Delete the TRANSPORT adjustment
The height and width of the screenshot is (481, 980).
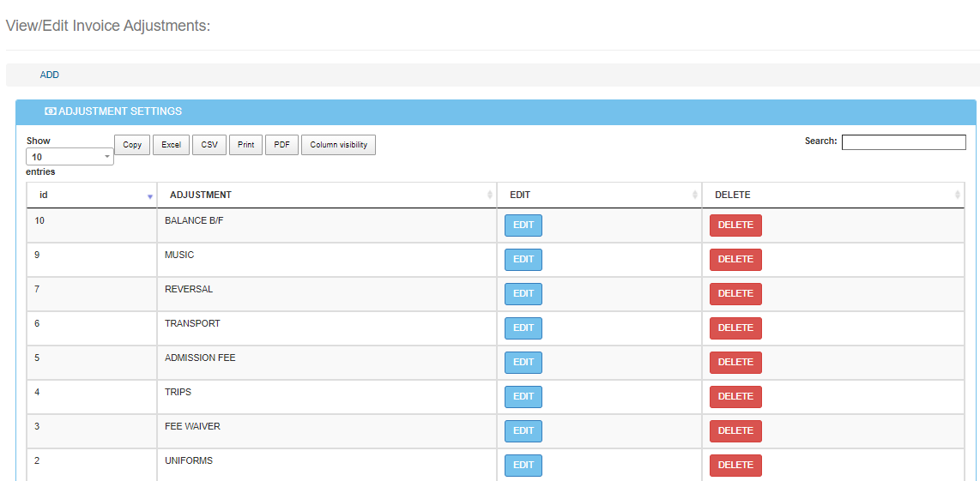(735, 328)
